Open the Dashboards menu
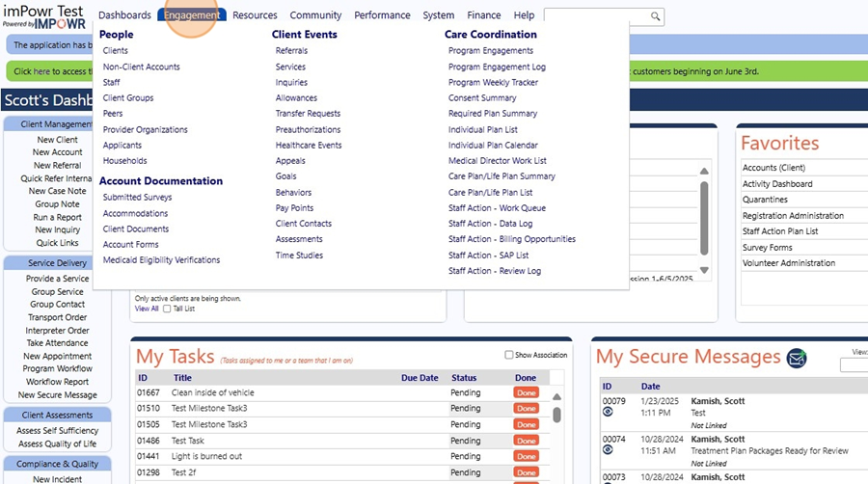 [x=124, y=14]
